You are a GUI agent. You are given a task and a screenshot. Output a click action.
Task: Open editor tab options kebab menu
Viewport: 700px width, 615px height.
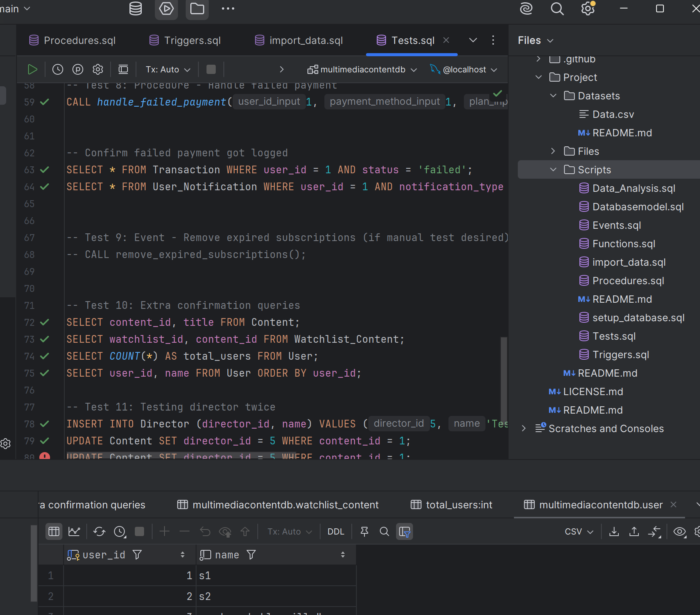click(x=493, y=40)
